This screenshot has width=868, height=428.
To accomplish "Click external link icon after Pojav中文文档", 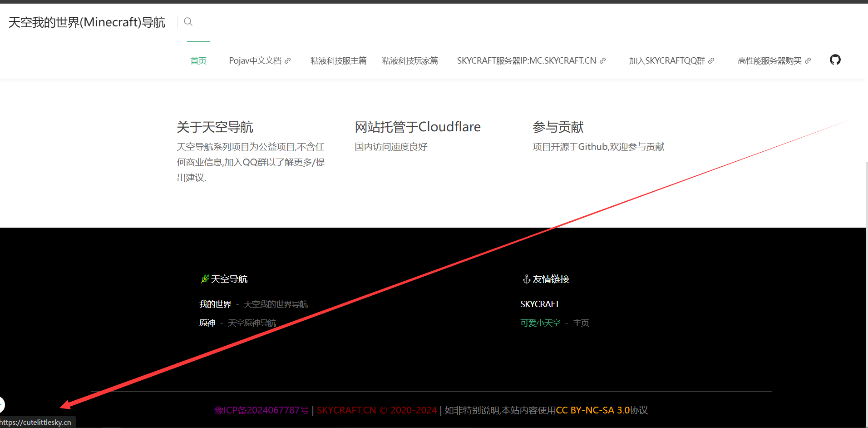I will 287,61.
